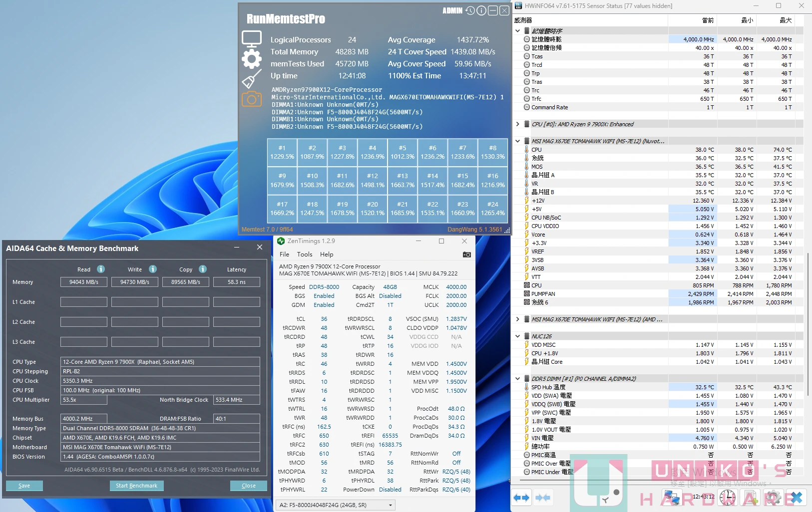Click DangWang 5.1.3561 label
812x512 pixels.
(475, 230)
